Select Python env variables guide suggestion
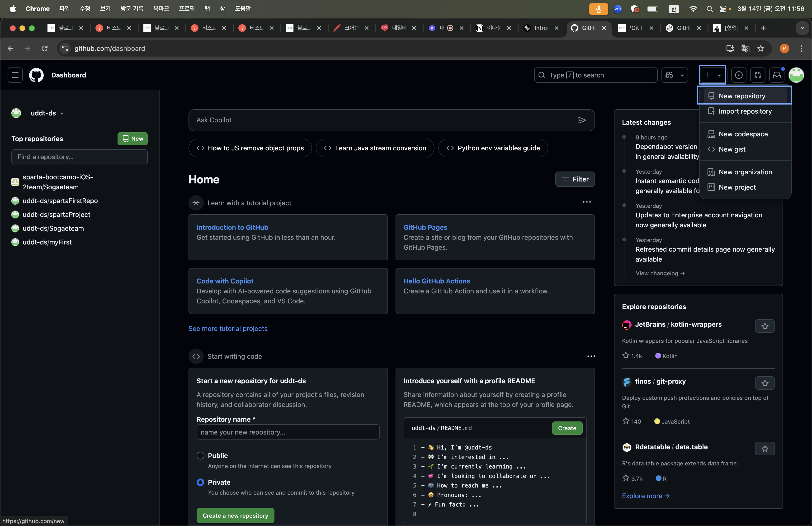The width and height of the screenshot is (812, 526). [493, 148]
